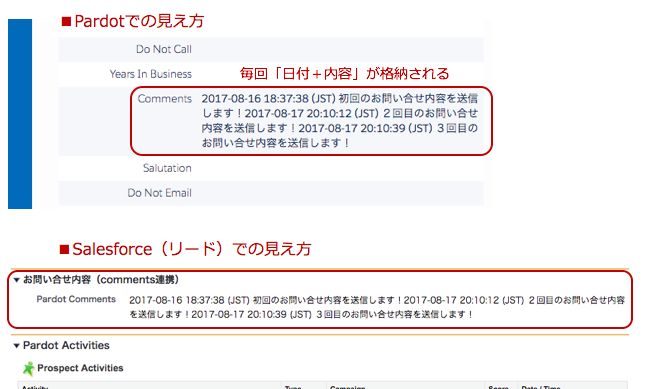Click the Prospect Activities green figure icon
The height and width of the screenshot is (389, 649).
tap(29, 368)
